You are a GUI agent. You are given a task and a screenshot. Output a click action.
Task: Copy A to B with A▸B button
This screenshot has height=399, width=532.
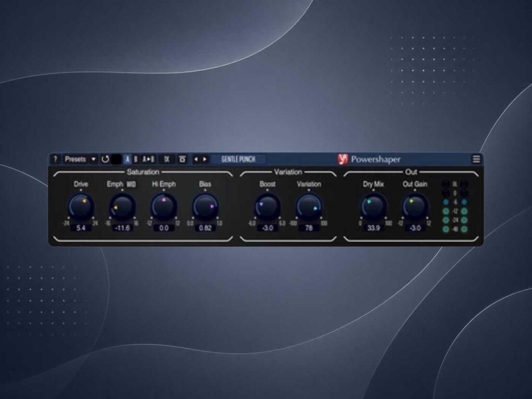(148, 159)
